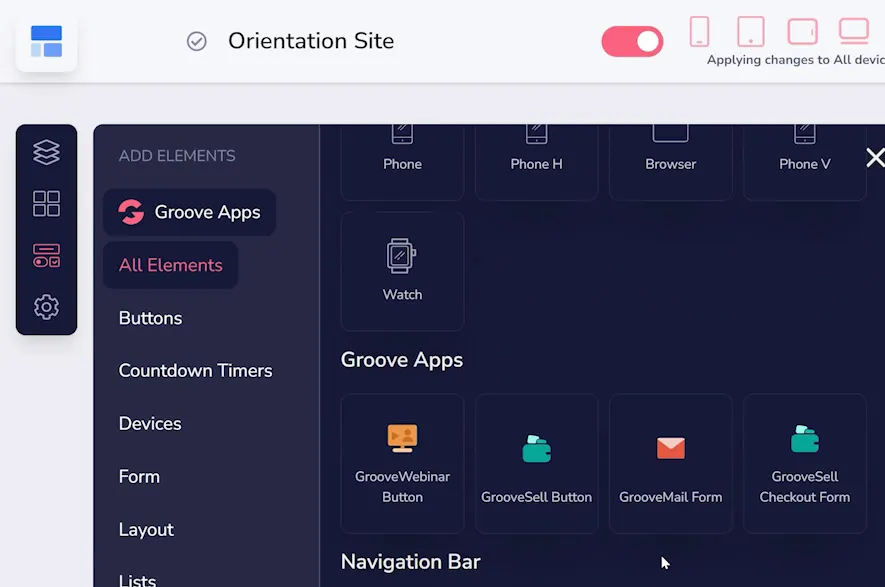Image resolution: width=885 pixels, height=587 pixels.
Task: Select All Elements category
Action: [x=170, y=265]
